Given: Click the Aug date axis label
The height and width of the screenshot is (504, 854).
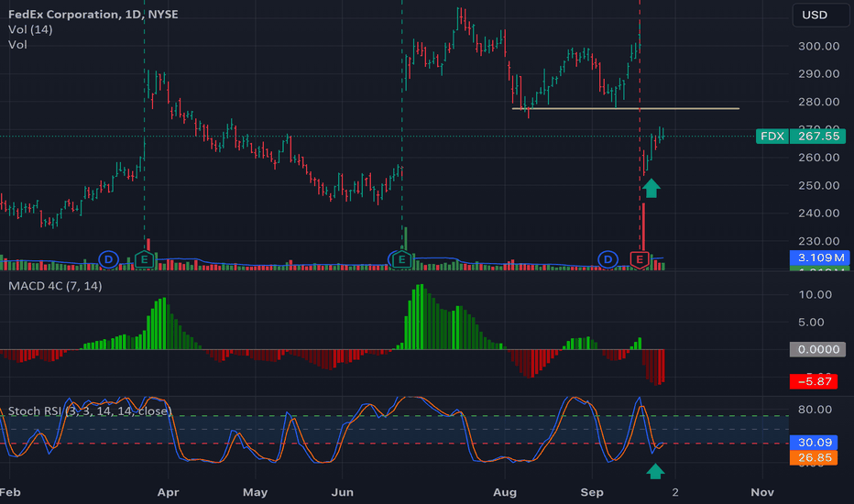Looking at the screenshot, I should pos(505,493).
